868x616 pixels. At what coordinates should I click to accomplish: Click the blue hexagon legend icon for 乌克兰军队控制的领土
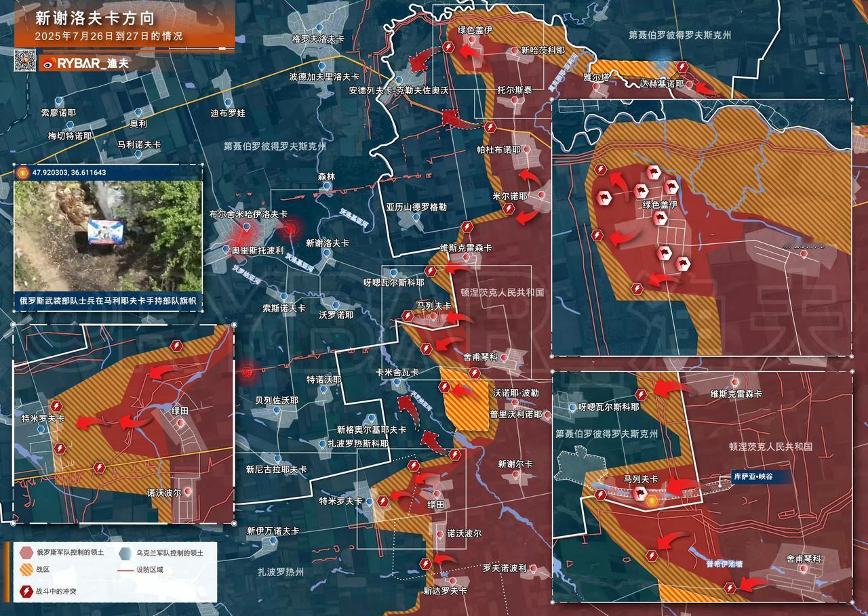coord(124,553)
